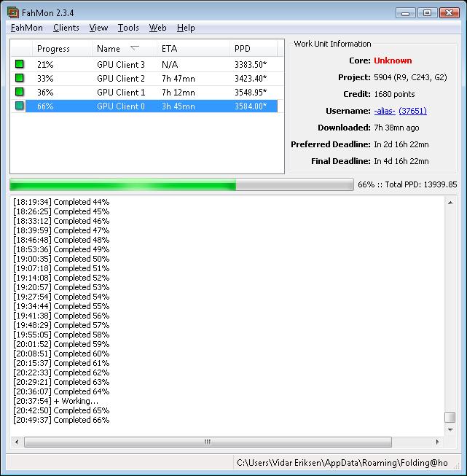Click the log horizontal scroll left arrow
This screenshot has width=467, height=476.
[17, 442]
